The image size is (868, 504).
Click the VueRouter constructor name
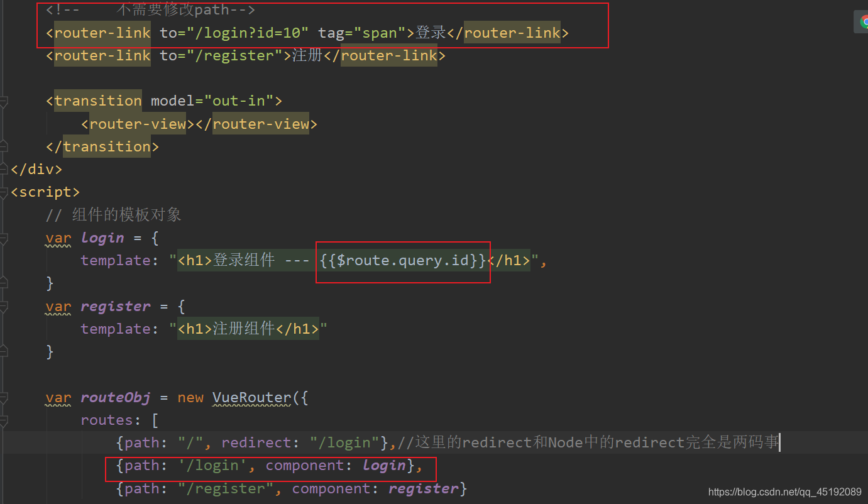251,398
